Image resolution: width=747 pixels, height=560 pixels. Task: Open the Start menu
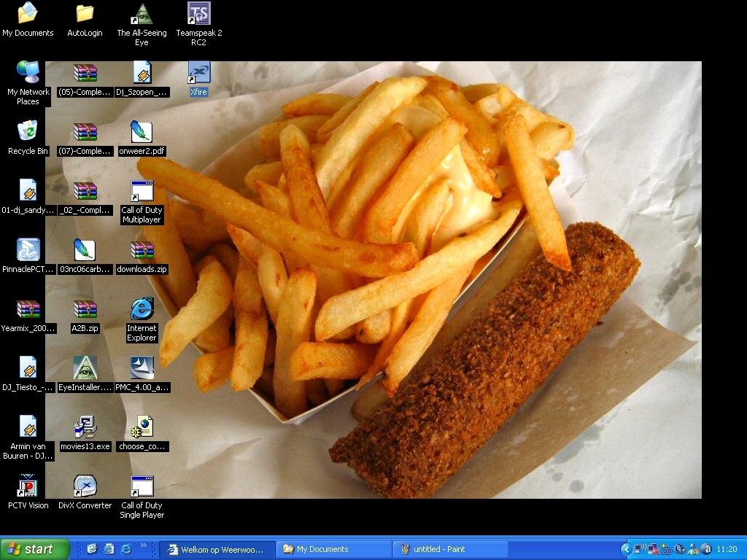pos(34,549)
